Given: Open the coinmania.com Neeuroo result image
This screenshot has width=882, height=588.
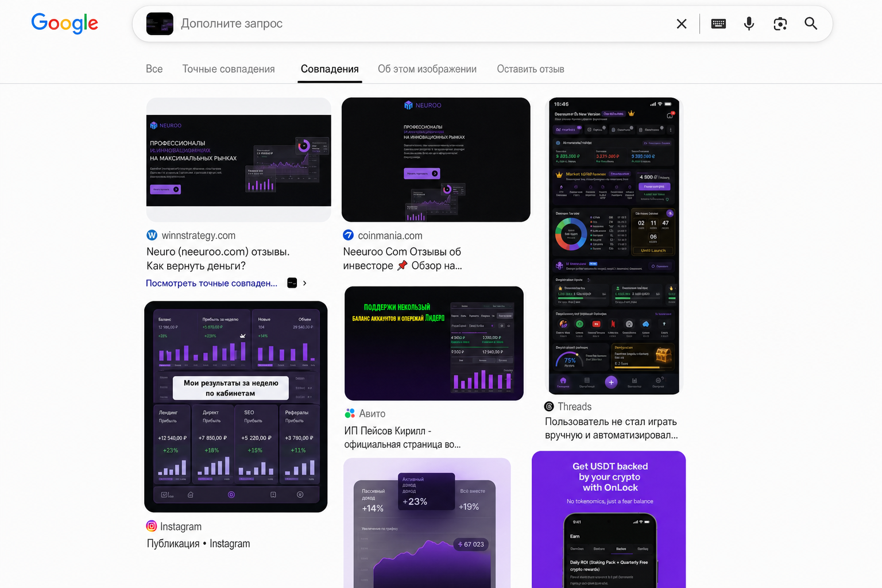Looking at the screenshot, I should click(x=436, y=160).
